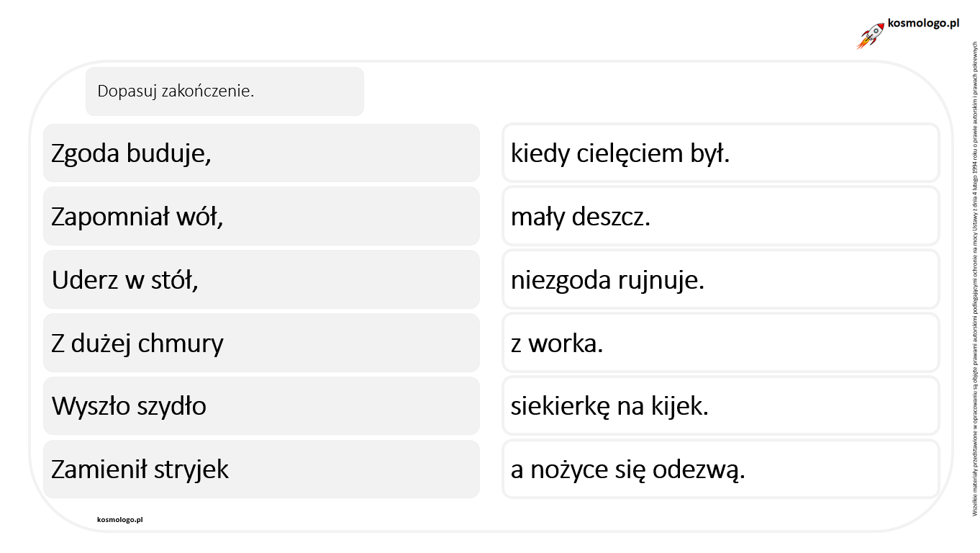Select ending 'niezgoda rujnuje.'
Screen dimensions: 980x553
tap(721, 279)
